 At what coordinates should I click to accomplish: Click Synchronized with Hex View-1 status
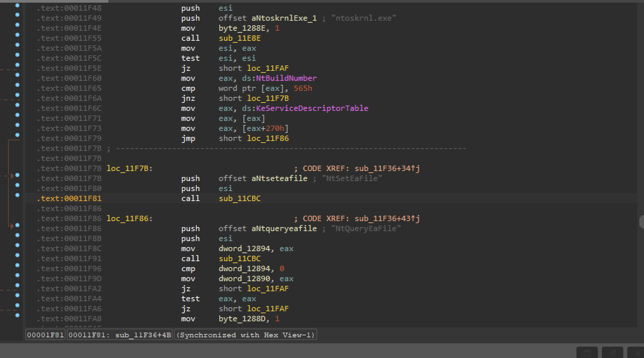(x=245, y=335)
